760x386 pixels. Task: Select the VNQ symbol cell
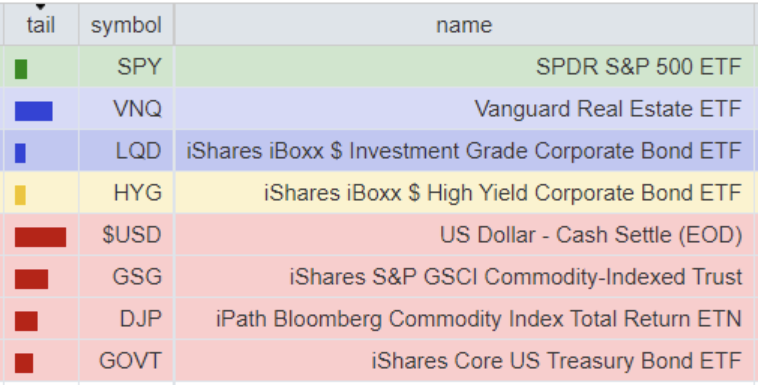[x=126, y=109]
